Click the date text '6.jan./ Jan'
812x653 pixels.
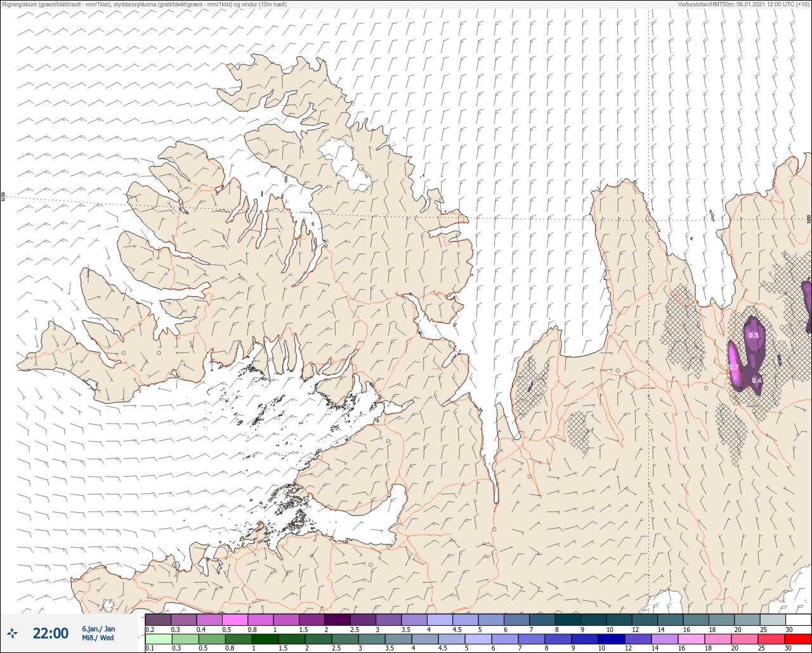pos(98,629)
